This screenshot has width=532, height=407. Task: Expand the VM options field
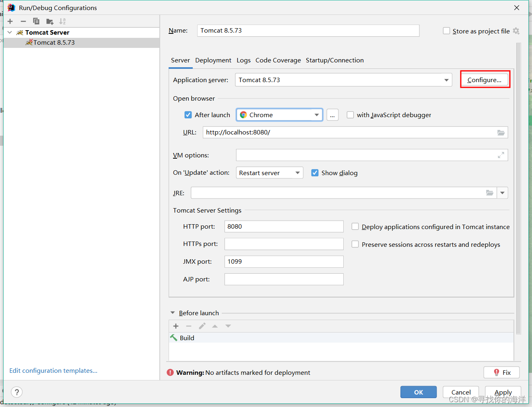point(501,155)
